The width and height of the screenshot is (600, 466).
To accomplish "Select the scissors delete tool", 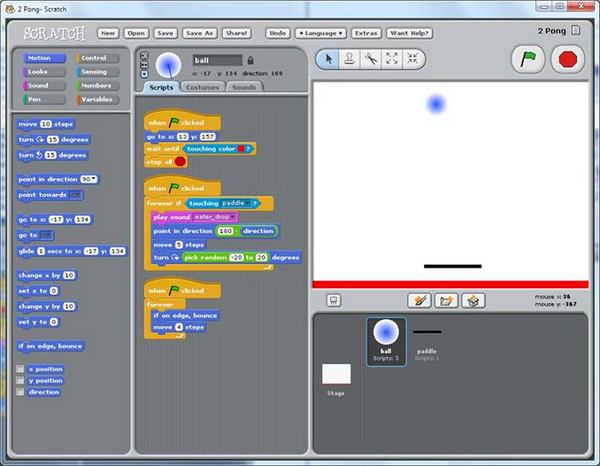I will coord(370,59).
